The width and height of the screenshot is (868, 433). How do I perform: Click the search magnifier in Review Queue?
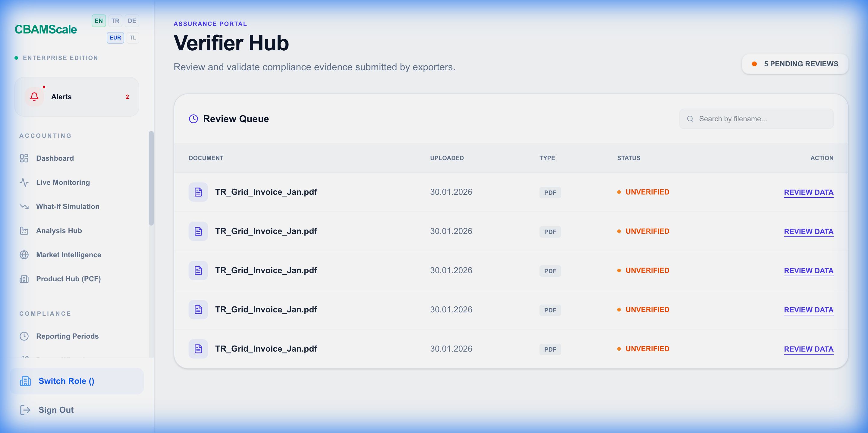click(690, 119)
